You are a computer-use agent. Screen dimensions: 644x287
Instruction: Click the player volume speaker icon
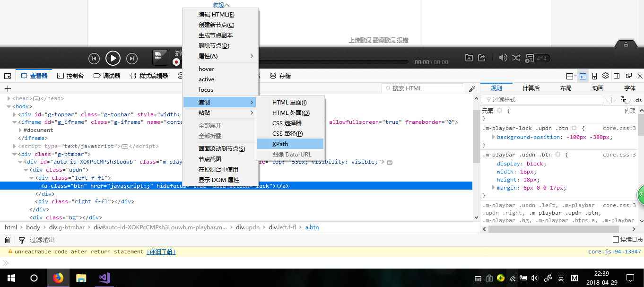click(x=503, y=58)
